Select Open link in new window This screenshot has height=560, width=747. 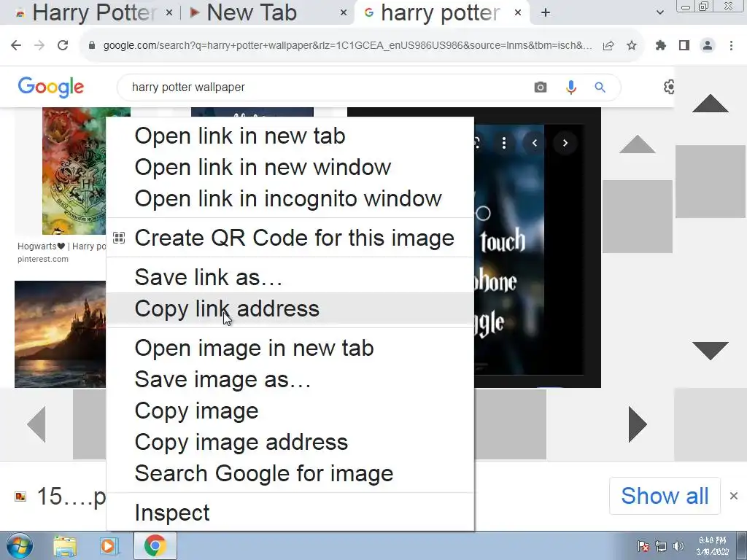(x=290, y=168)
